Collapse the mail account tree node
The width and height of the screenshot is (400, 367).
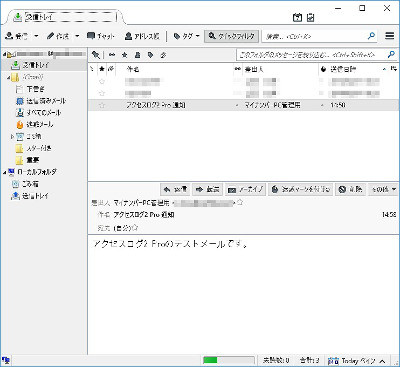click(x=4, y=54)
